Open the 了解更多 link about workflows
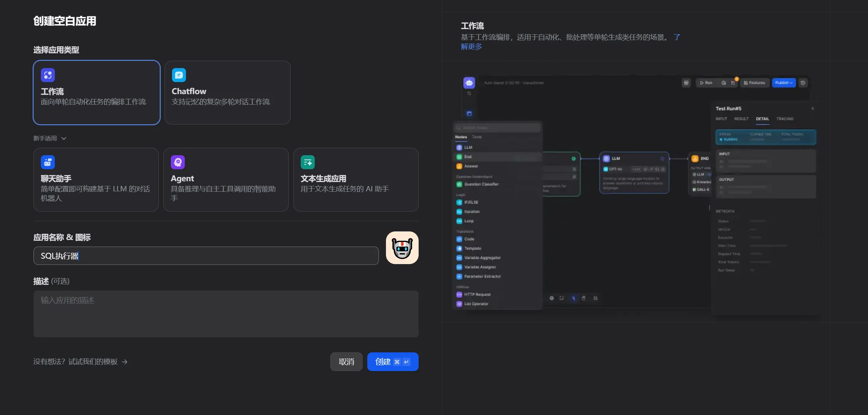Screen dimensions: 868x415 471,47
